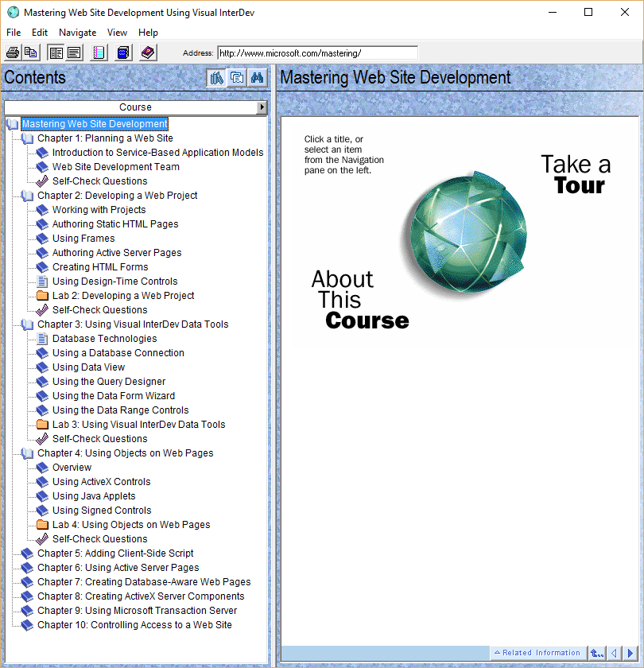This screenshot has width=644, height=668.
Task: Open Using Frames topic
Action: (83, 239)
